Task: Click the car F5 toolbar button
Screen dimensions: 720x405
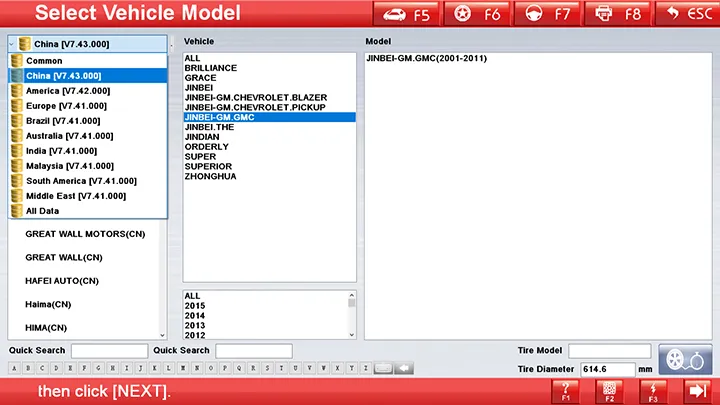Action: coord(407,14)
